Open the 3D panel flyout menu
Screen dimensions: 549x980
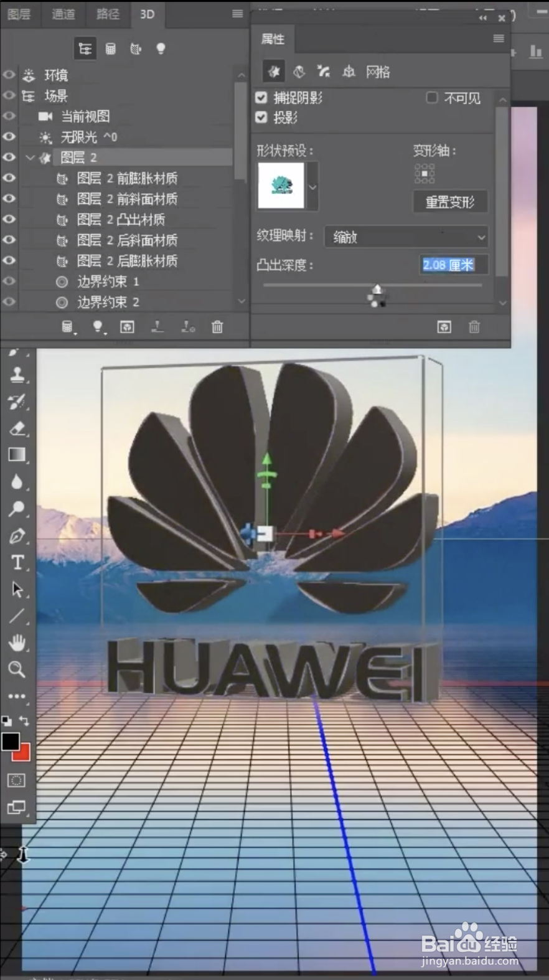(237, 14)
